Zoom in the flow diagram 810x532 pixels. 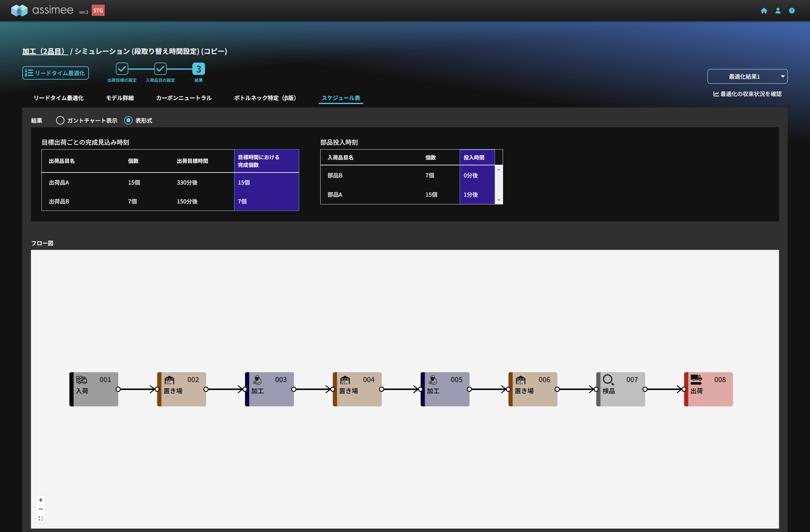(x=41, y=500)
